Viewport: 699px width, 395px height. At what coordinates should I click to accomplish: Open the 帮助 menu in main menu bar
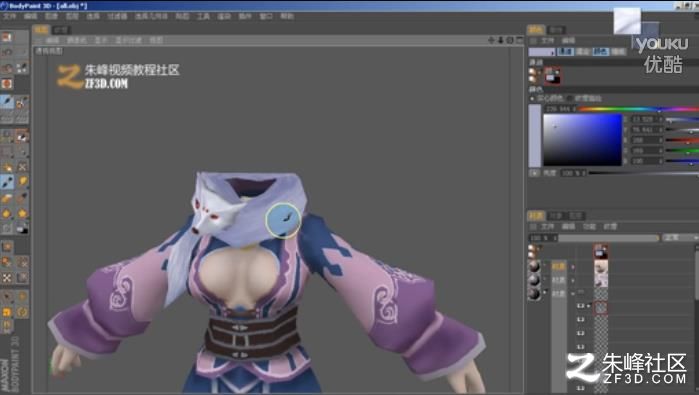pyautogui.click(x=287, y=16)
